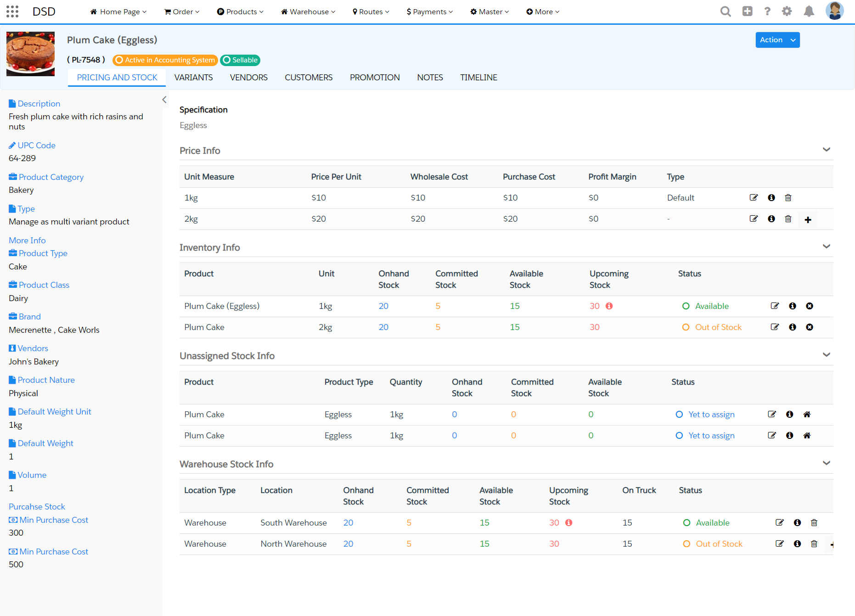The width and height of the screenshot is (855, 616).
Task: Delete the 2kg price entry
Action: [788, 219]
